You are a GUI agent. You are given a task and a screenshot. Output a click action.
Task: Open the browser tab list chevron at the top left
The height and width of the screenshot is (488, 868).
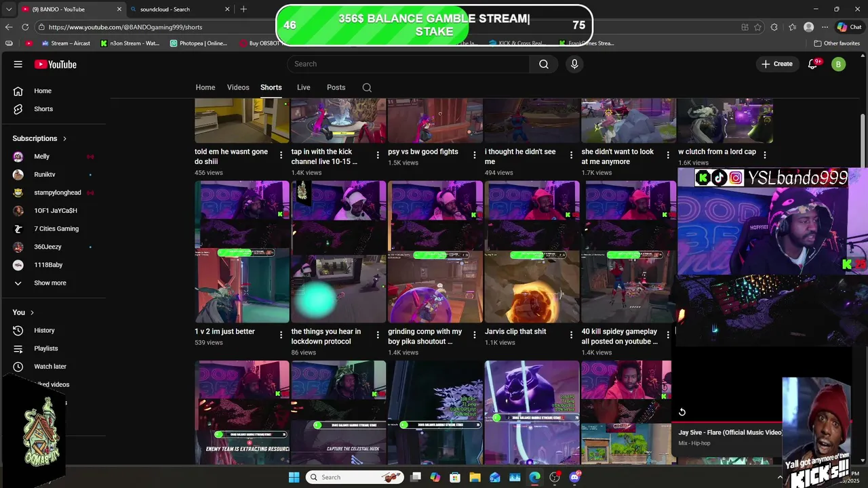click(9, 9)
